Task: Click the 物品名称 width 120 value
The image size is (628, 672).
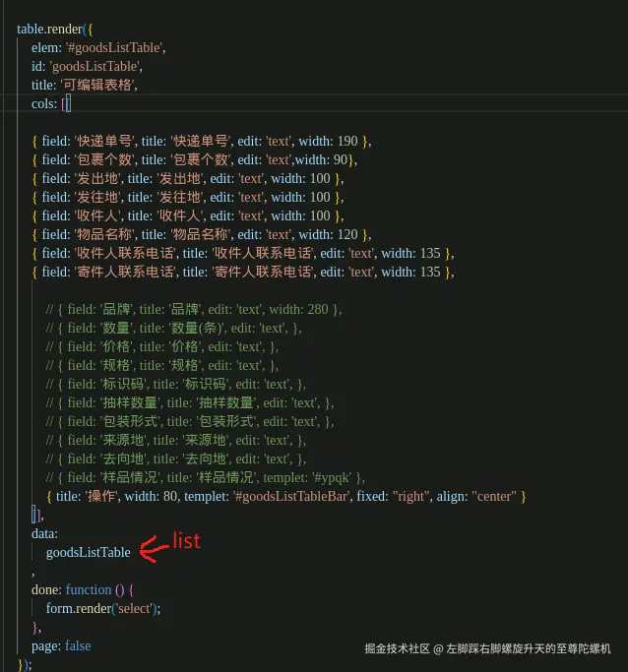Action: (x=347, y=235)
